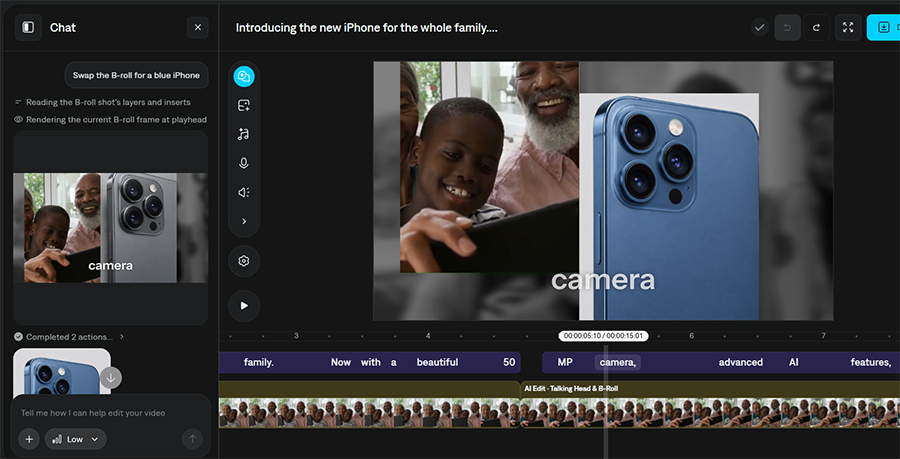This screenshot has height=459, width=900.
Task: Select the word 'with' in transcript track
Action: click(371, 362)
